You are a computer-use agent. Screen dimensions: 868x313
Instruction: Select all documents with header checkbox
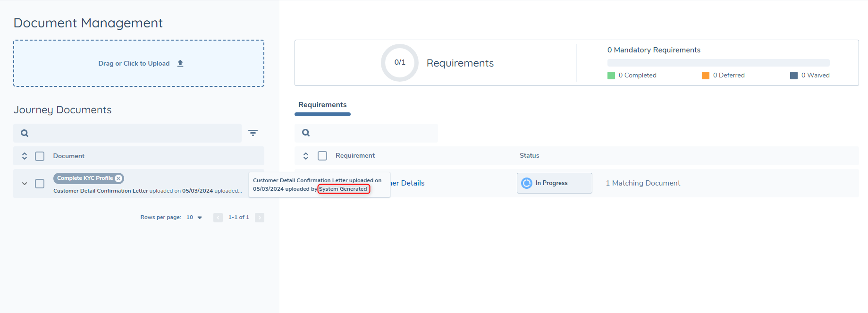click(40, 156)
